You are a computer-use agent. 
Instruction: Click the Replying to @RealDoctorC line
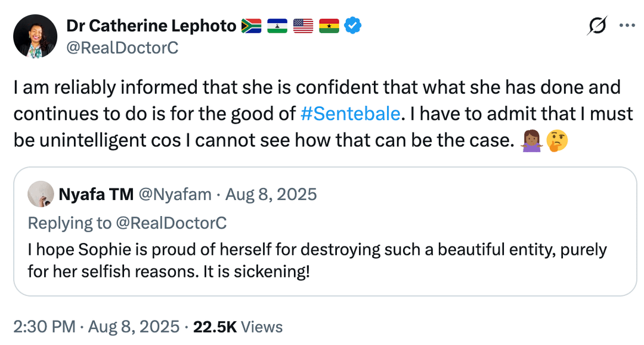(127, 223)
